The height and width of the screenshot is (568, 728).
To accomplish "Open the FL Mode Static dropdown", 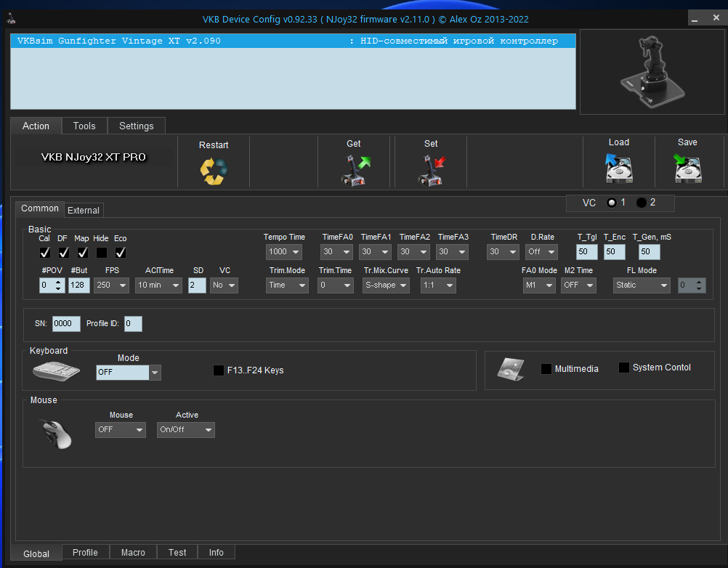I will tap(642, 285).
